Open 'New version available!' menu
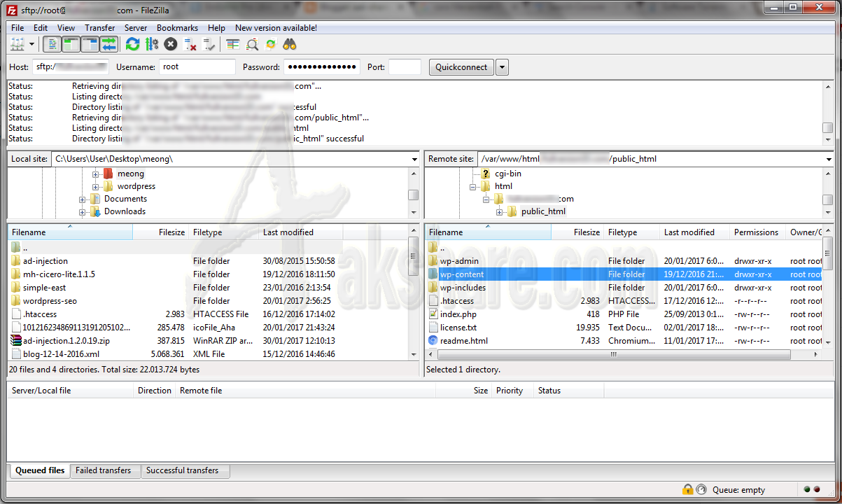The image size is (842, 504). [x=276, y=28]
